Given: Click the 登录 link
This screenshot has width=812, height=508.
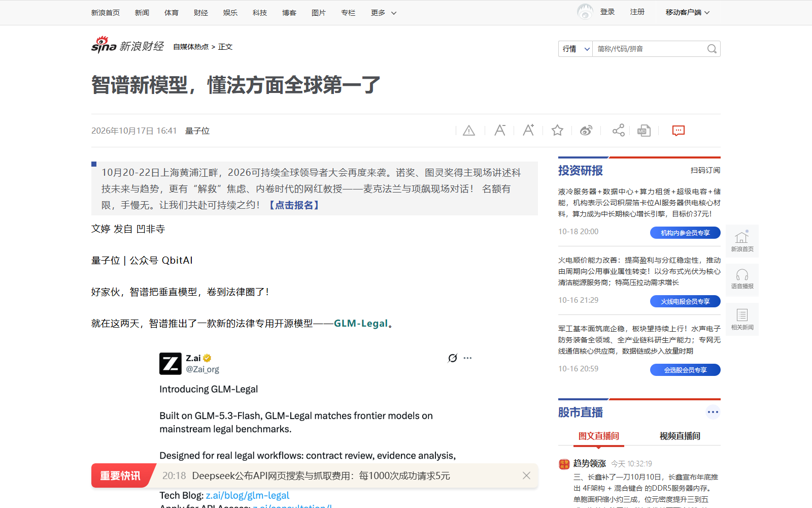Looking at the screenshot, I should tap(607, 12).
